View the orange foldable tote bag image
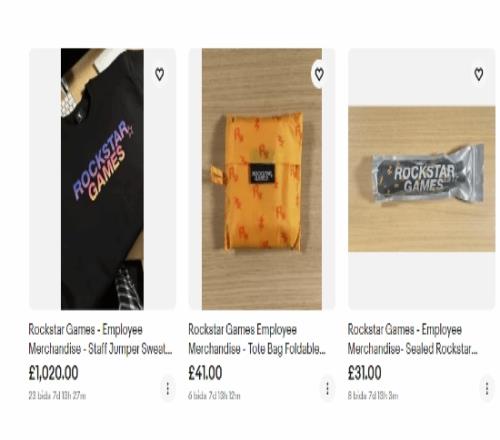Viewport: 500px width, 440px height. pyautogui.click(x=262, y=179)
